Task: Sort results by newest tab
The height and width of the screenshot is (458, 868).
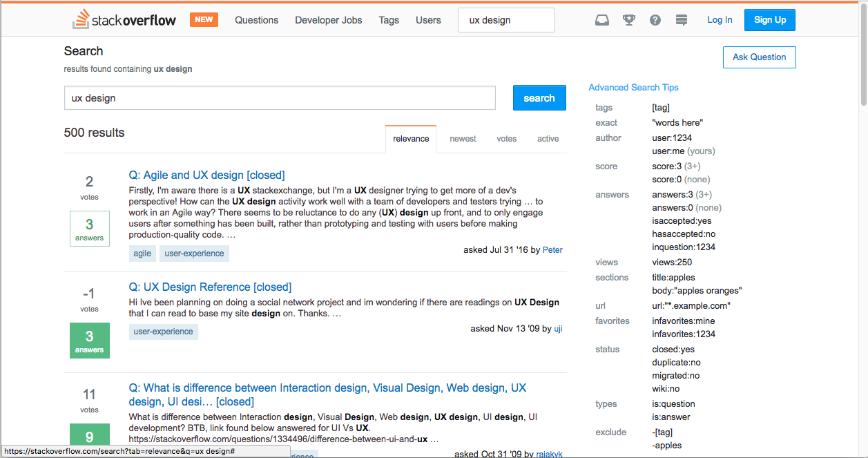Action: point(463,139)
